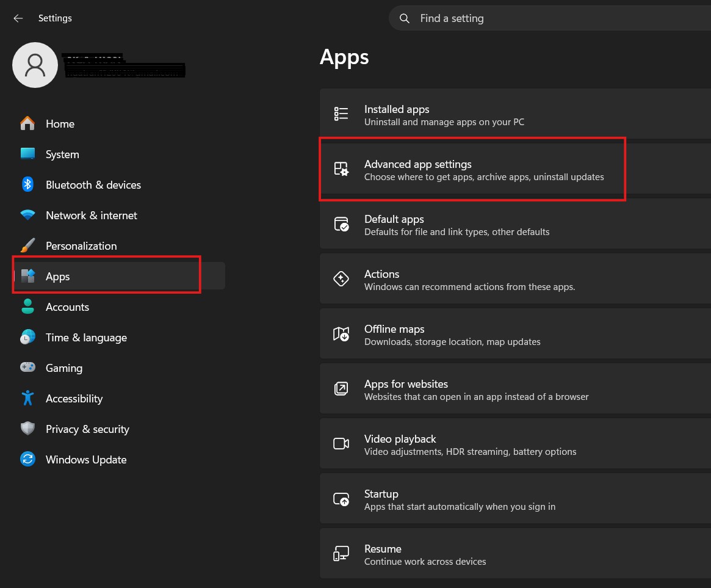Screen dimensions: 711x588
Task: Click the Privacy & security shield icon
Action: coord(27,429)
